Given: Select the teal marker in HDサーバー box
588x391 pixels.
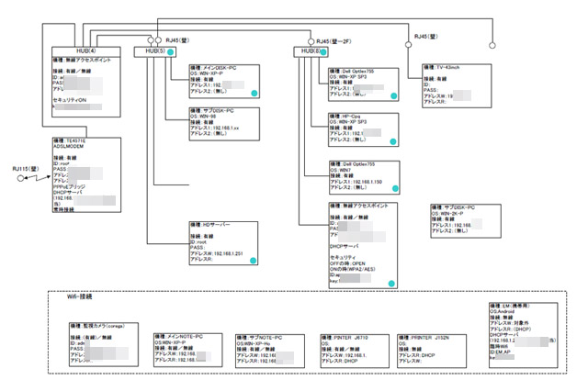Looking at the screenshot, I should [254, 261].
